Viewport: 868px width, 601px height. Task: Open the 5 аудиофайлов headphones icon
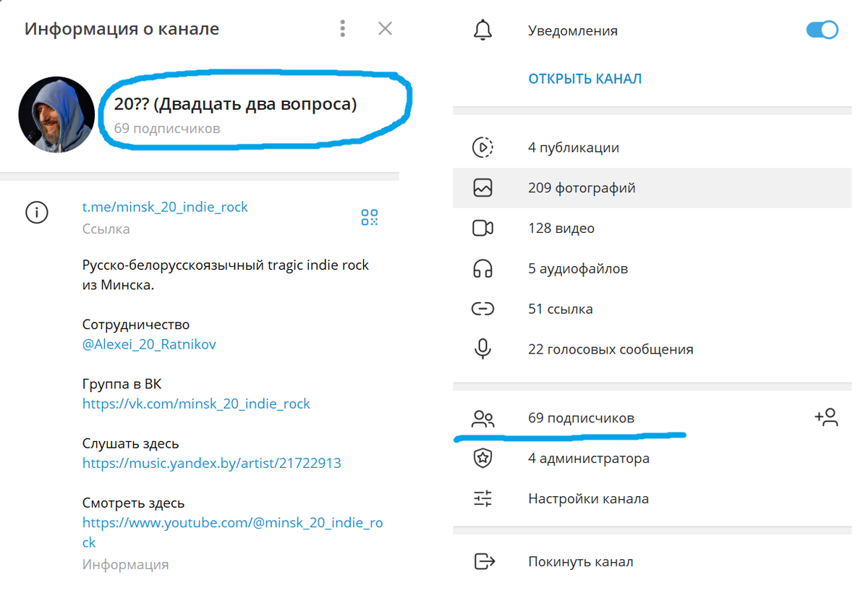click(482, 268)
